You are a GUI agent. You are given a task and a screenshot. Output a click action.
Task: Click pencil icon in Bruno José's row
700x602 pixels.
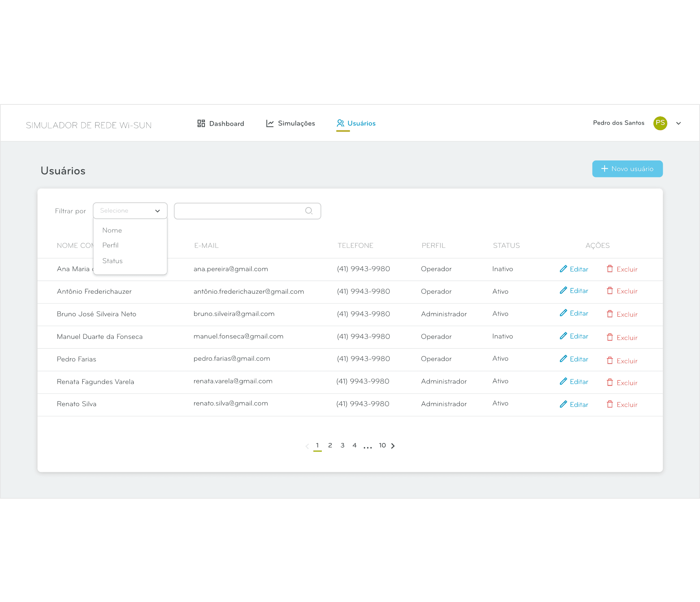(x=563, y=313)
